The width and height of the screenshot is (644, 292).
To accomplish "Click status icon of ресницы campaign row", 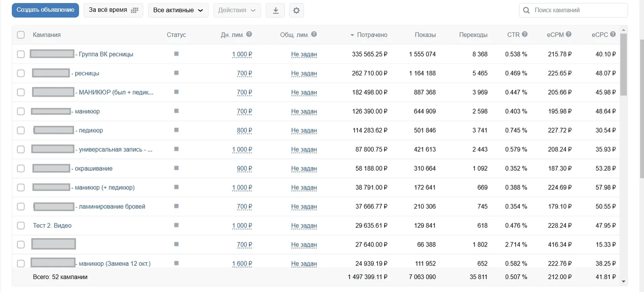I will 176,73.
